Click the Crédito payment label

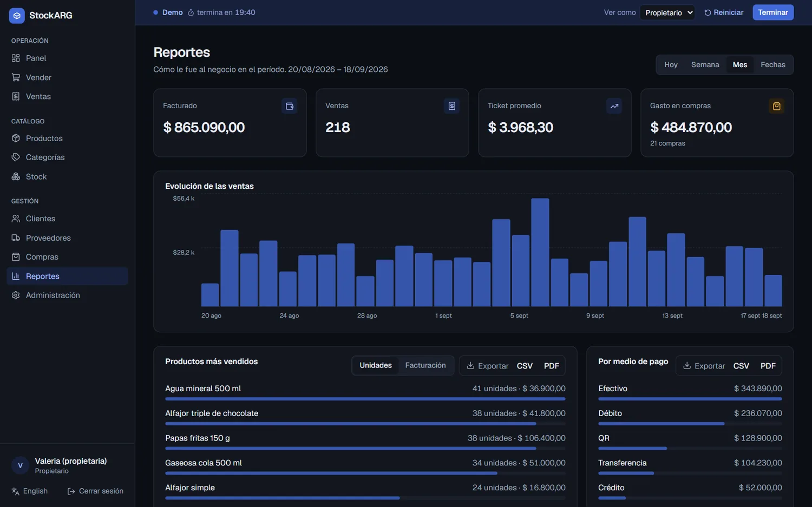(611, 488)
